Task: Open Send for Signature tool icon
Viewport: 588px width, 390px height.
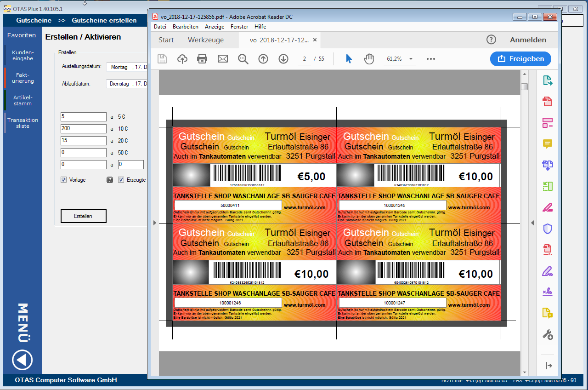Action: tap(548, 292)
